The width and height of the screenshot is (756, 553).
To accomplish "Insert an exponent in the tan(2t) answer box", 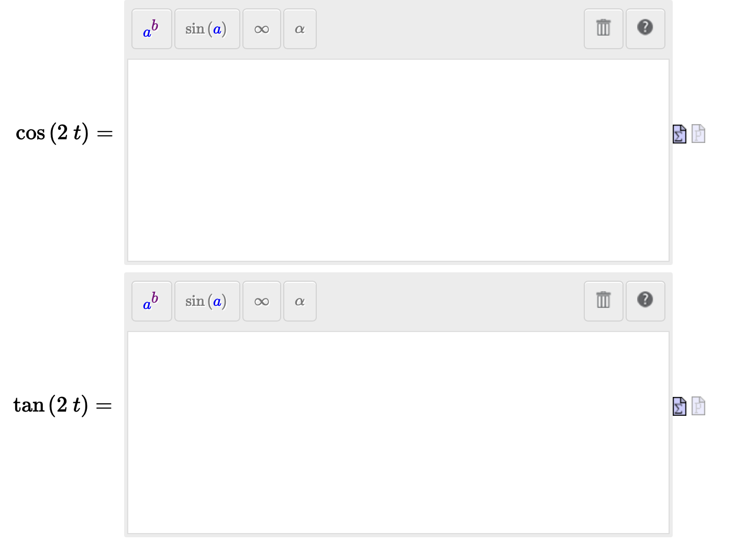I will click(151, 301).
